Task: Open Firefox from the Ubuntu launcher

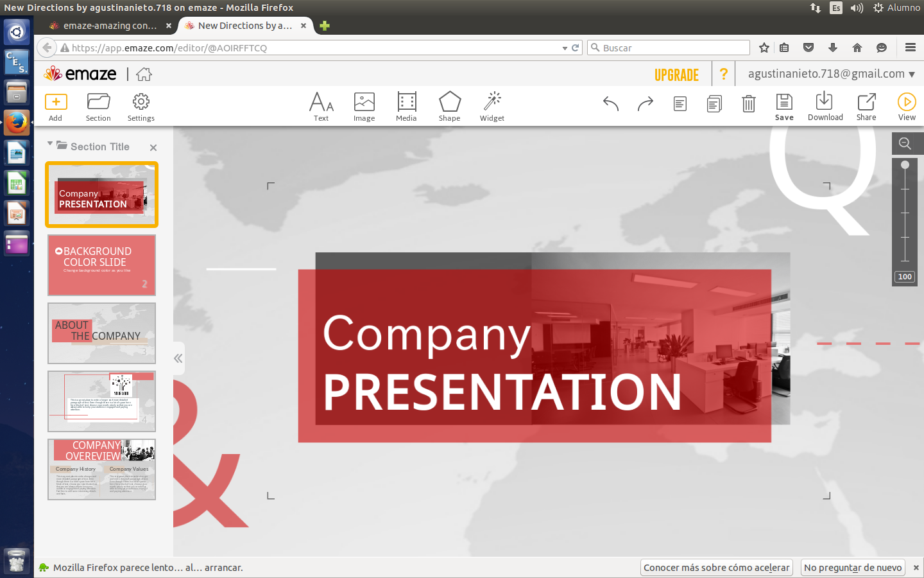Action: tap(17, 122)
